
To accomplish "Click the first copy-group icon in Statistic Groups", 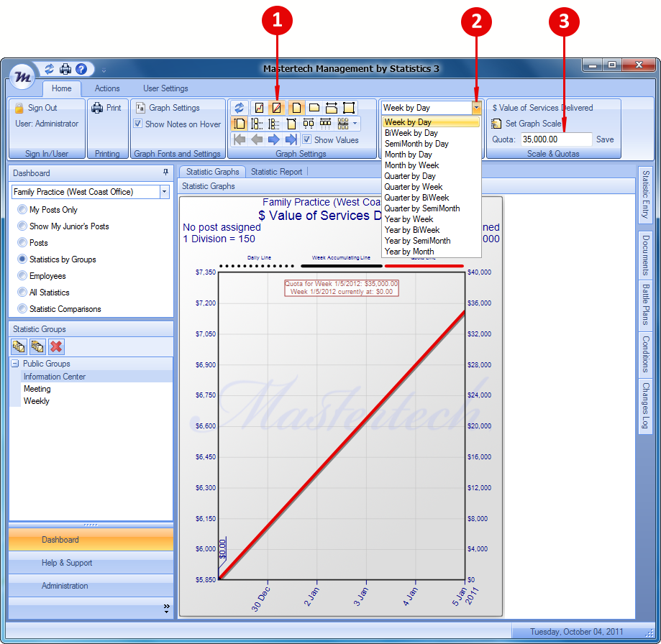I will (19, 346).
